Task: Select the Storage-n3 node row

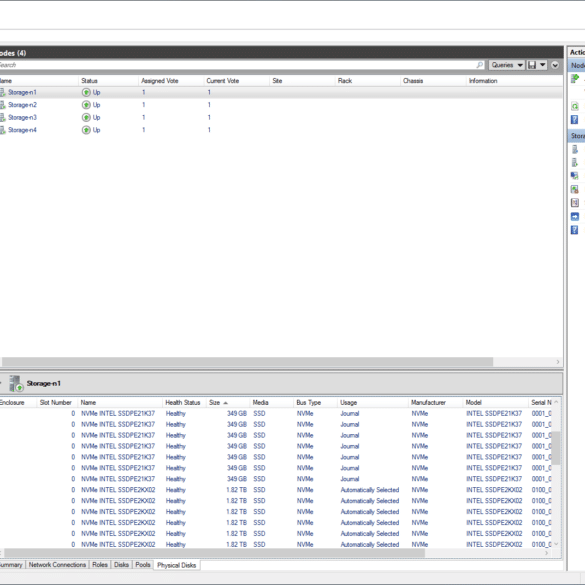Action: point(281,118)
